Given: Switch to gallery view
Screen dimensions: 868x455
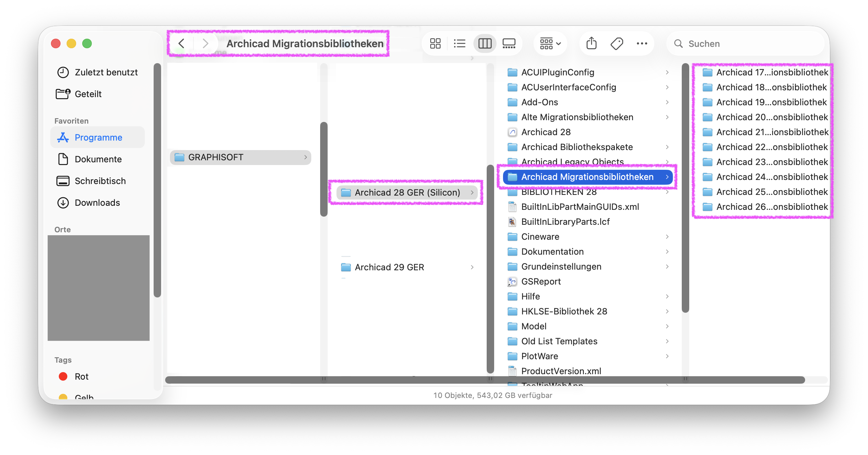Looking at the screenshot, I should pyautogui.click(x=509, y=43).
